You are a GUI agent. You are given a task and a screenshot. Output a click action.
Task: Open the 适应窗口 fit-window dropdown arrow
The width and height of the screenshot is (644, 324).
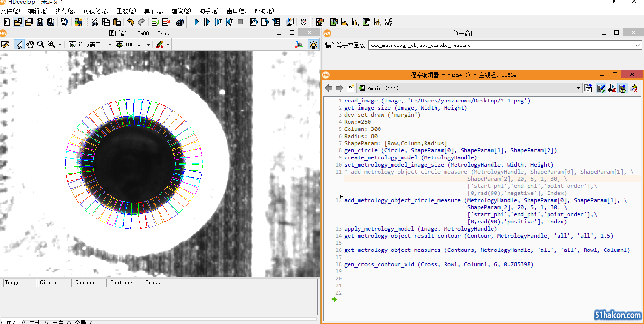pos(110,45)
